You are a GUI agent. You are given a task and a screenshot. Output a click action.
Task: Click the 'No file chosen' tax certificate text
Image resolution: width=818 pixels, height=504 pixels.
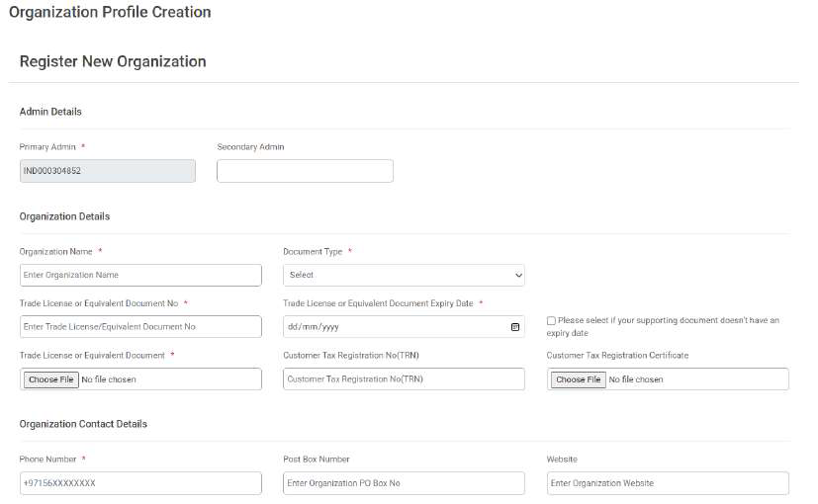(x=636, y=379)
